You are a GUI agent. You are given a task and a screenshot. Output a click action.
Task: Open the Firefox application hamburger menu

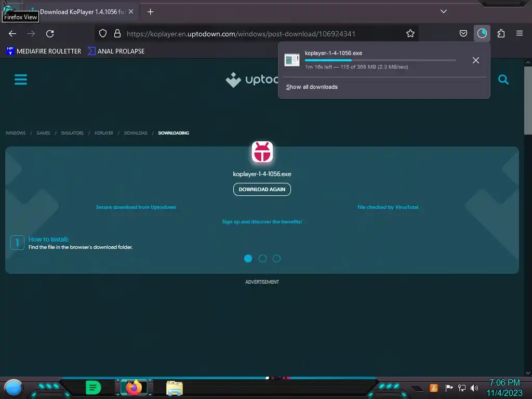(519, 33)
